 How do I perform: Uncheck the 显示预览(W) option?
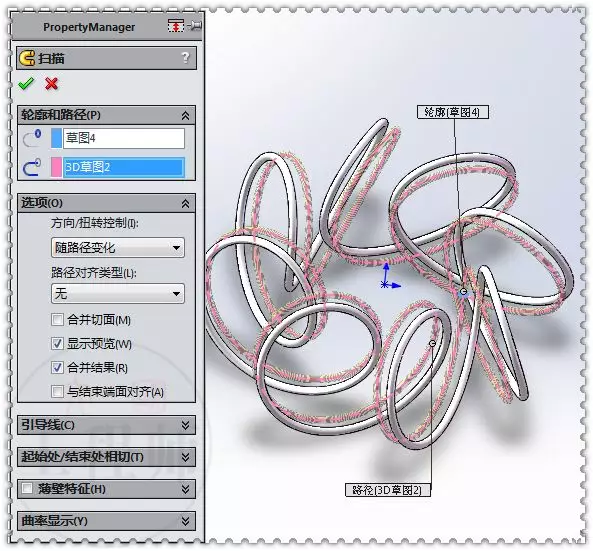tap(57, 343)
